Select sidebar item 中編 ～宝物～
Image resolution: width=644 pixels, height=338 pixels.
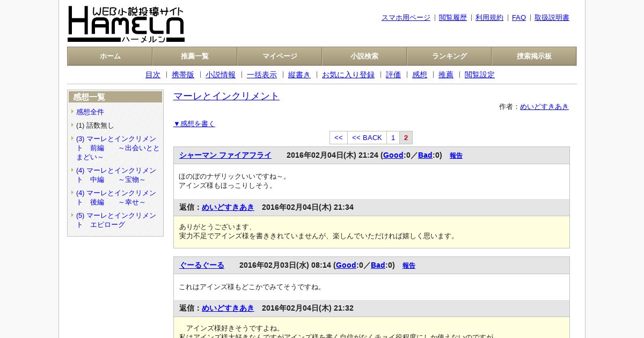116,175
